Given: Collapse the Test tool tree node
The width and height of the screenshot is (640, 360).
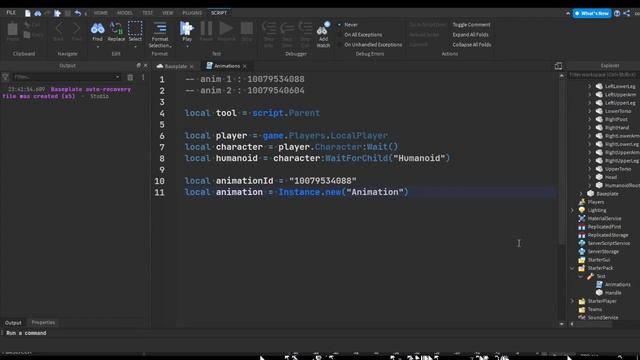Looking at the screenshot, I should pyautogui.click(x=581, y=276).
